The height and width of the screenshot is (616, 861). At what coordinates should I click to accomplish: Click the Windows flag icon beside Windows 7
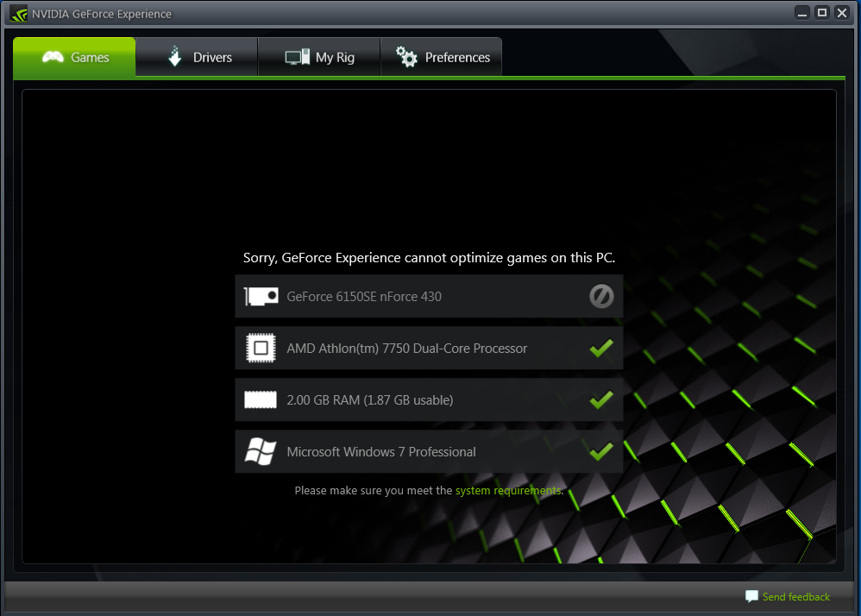click(x=261, y=451)
